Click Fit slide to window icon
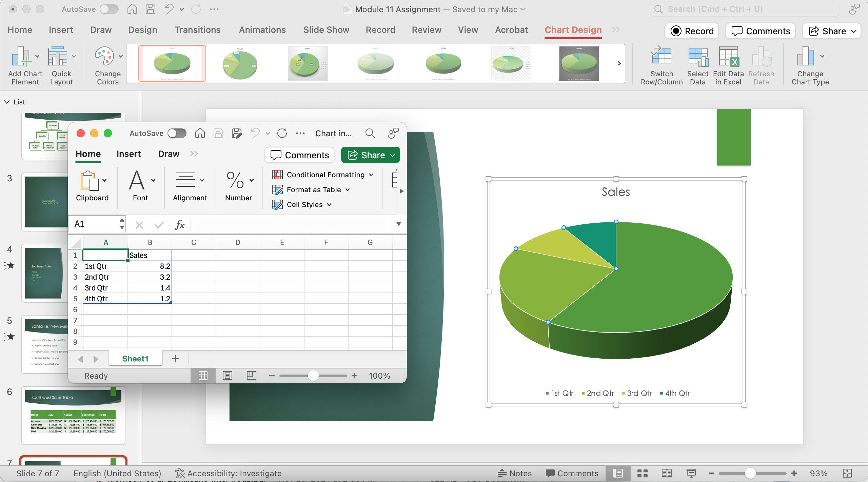868x482 pixels. 847,473
